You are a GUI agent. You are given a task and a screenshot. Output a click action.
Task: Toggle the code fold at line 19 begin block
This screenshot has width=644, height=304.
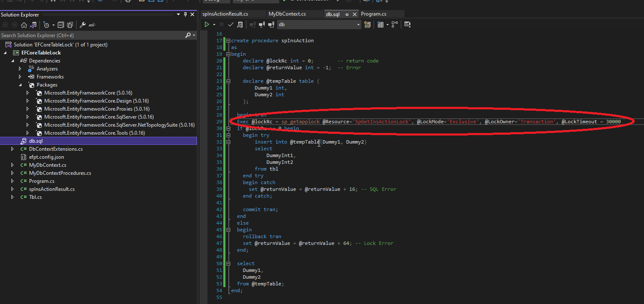(228, 54)
